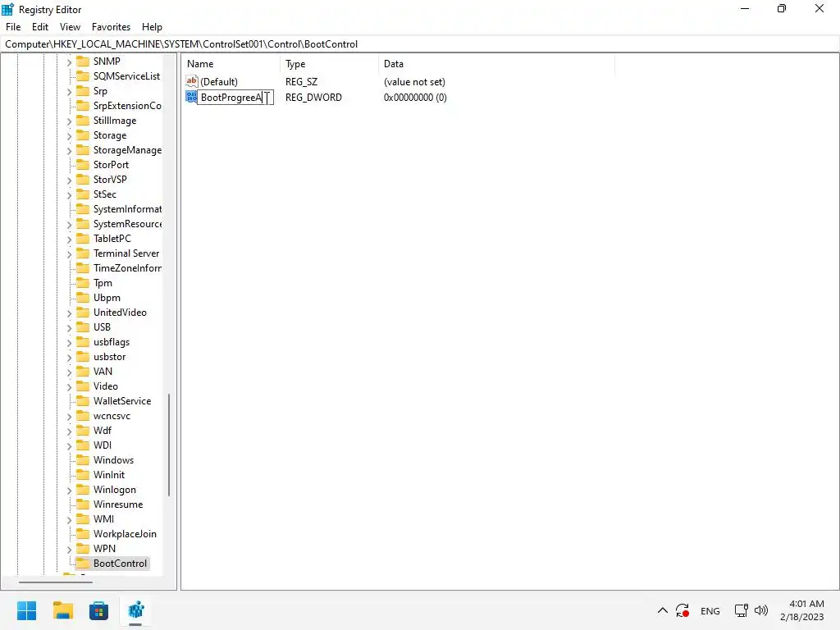Open Microsoft Store from the taskbar
The image size is (840, 630).
[x=98, y=610]
